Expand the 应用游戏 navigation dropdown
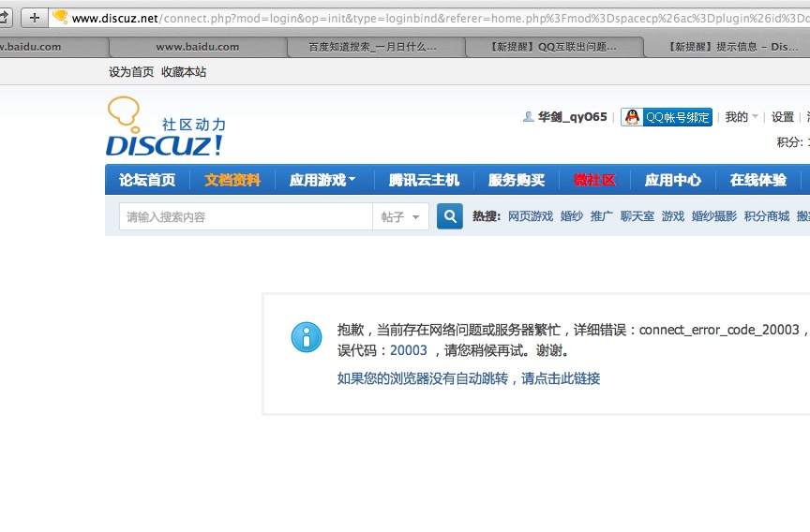 322,180
